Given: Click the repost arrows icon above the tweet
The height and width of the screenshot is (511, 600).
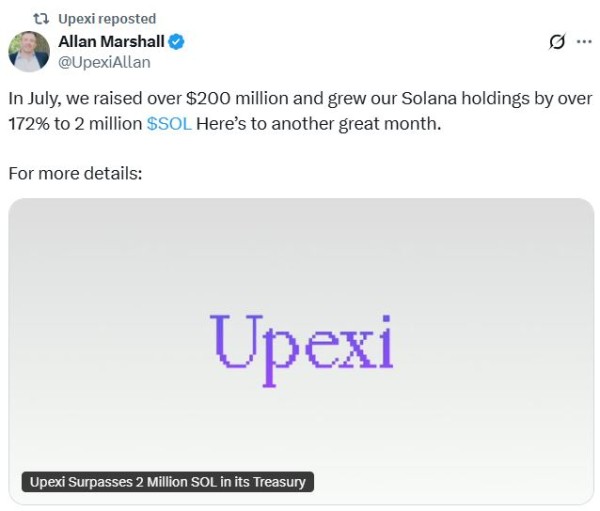Looking at the screenshot, I should point(42,18).
